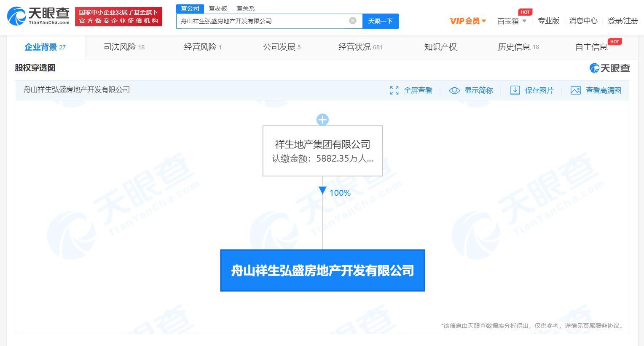Open the 百宝箱 dropdown
This screenshot has height=346, width=644.
pos(512,21)
